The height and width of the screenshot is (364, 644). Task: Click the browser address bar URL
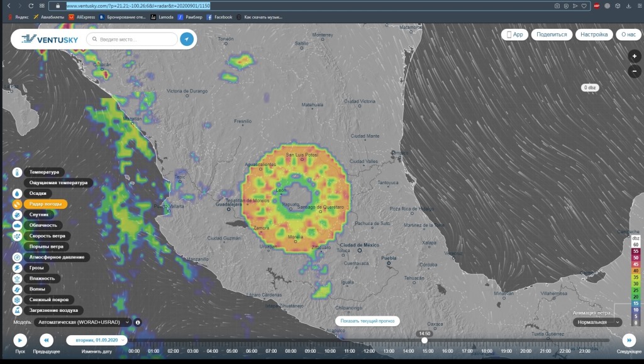point(138,6)
